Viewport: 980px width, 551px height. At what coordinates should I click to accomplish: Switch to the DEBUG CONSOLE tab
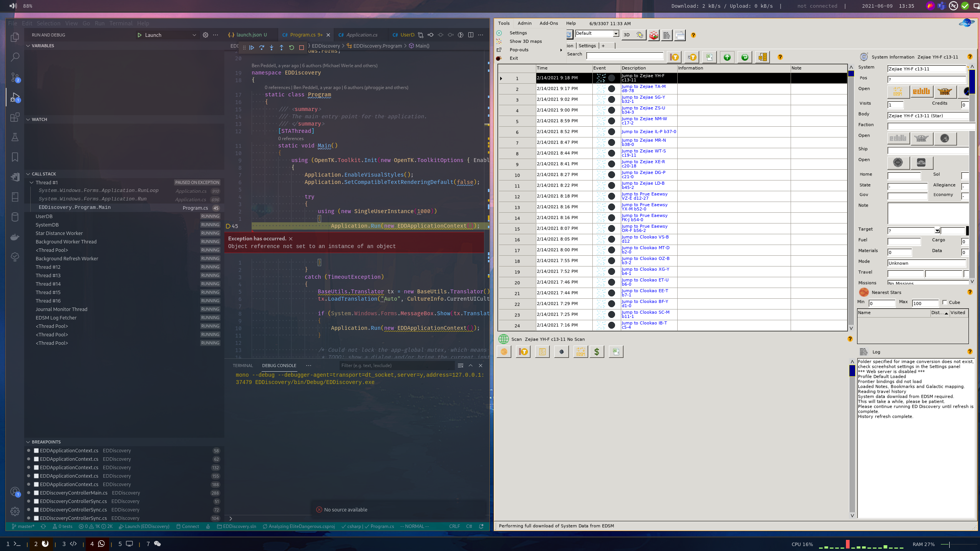[279, 365]
